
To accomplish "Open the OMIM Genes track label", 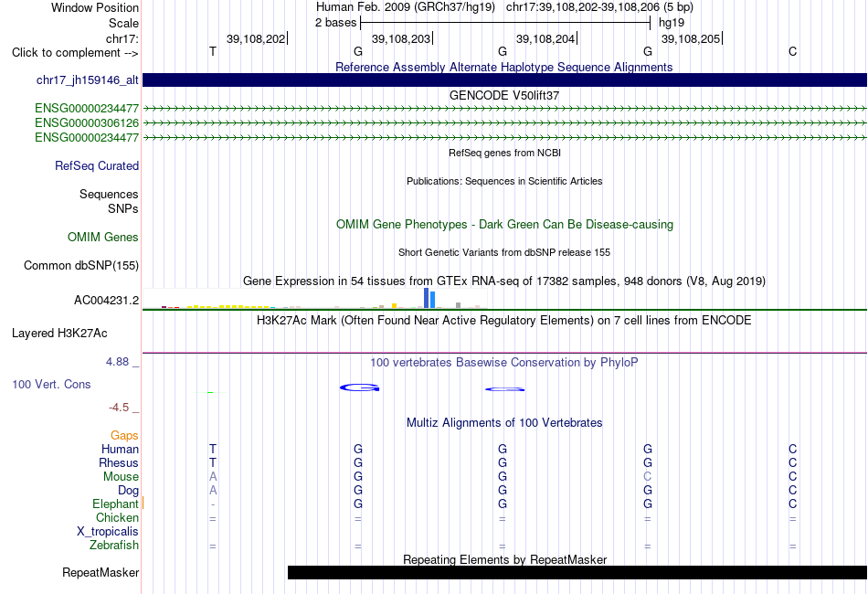I will [103, 237].
